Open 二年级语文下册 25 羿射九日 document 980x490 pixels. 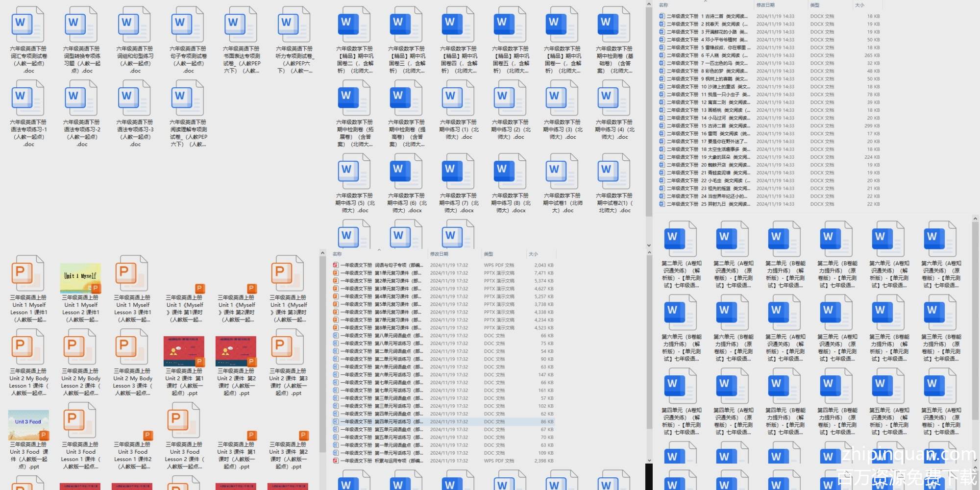[706, 204]
